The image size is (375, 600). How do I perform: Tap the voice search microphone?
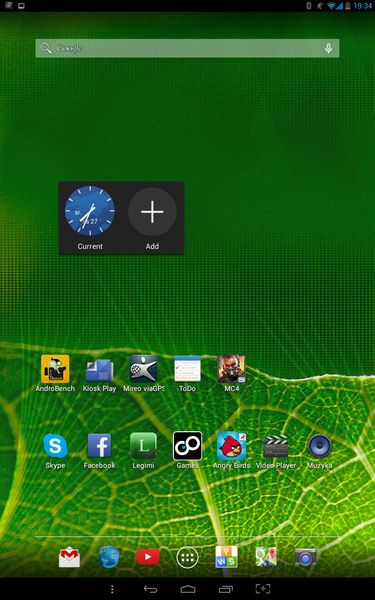click(x=328, y=48)
